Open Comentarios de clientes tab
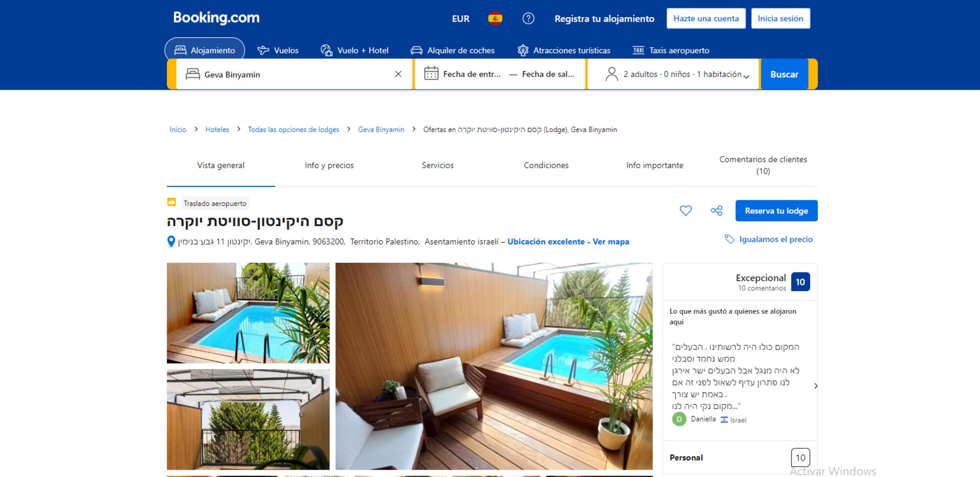This screenshot has height=477, width=980. point(762,165)
